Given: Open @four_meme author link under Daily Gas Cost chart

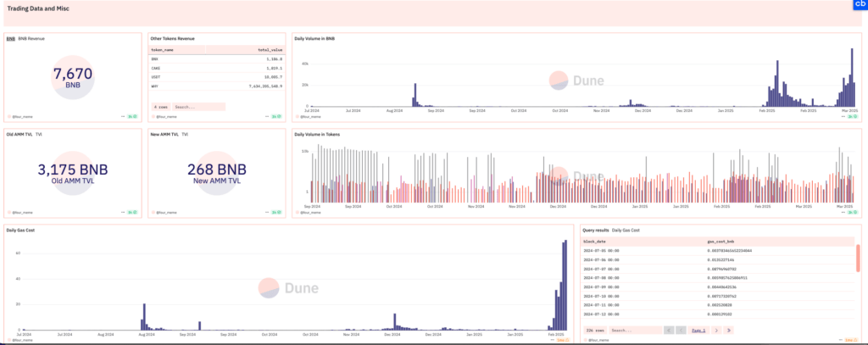Looking at the screenshot, I should (23, 340).
